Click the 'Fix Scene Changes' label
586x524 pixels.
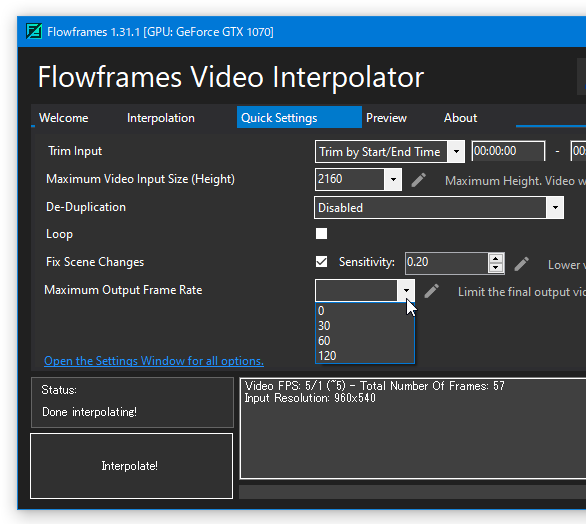95,262
